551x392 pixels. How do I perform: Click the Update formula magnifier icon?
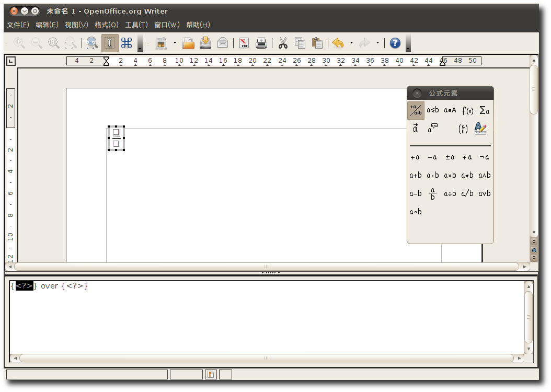(93, 43)
